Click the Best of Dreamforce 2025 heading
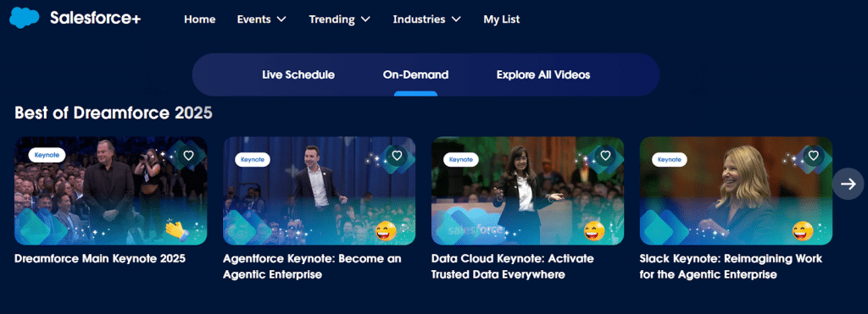The height and width of the screenshot is (314, 868). (114, 113)
